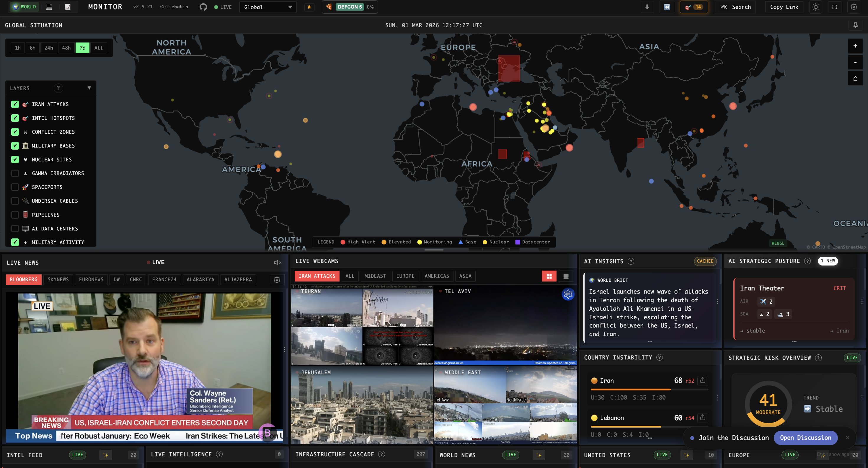
Task: Enable the Undersea Cables layer
Action: (x=15, y=201)
